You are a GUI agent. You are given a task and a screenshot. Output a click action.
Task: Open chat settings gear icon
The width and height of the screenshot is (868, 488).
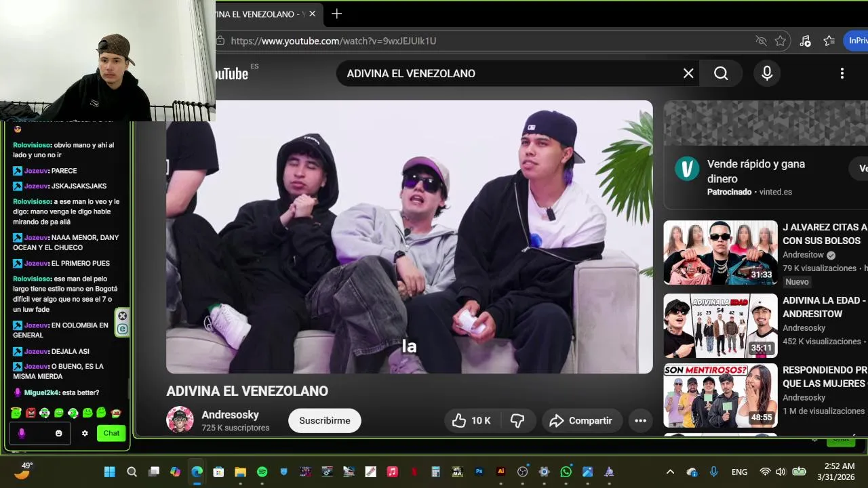(85, 433)
